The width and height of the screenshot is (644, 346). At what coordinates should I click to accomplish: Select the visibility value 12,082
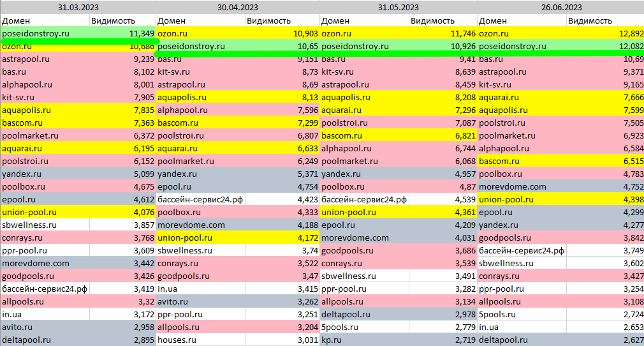click(605, 46)
